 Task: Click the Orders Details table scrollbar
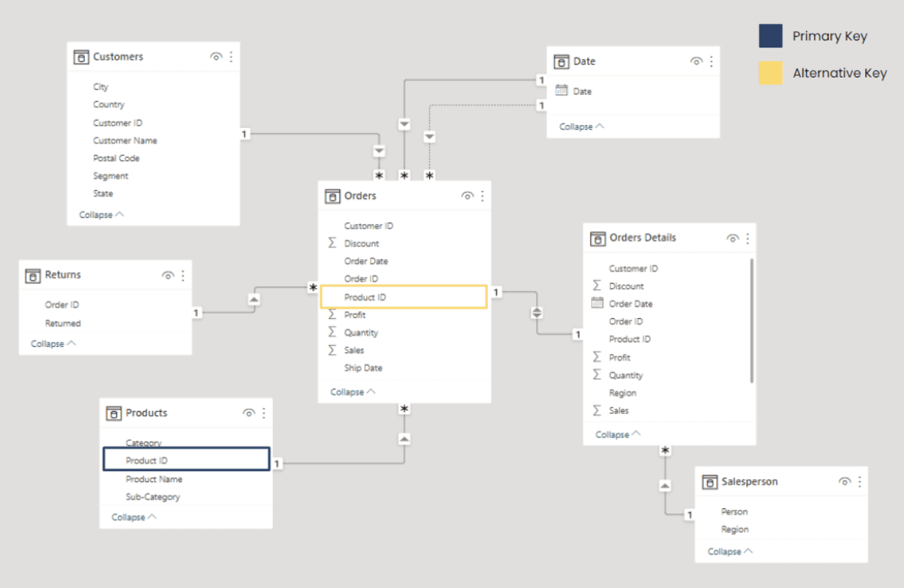click(x=752, y=320)
